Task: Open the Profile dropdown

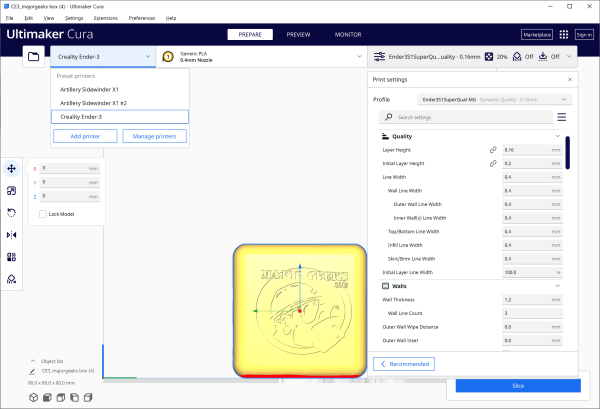Action: 494,99
